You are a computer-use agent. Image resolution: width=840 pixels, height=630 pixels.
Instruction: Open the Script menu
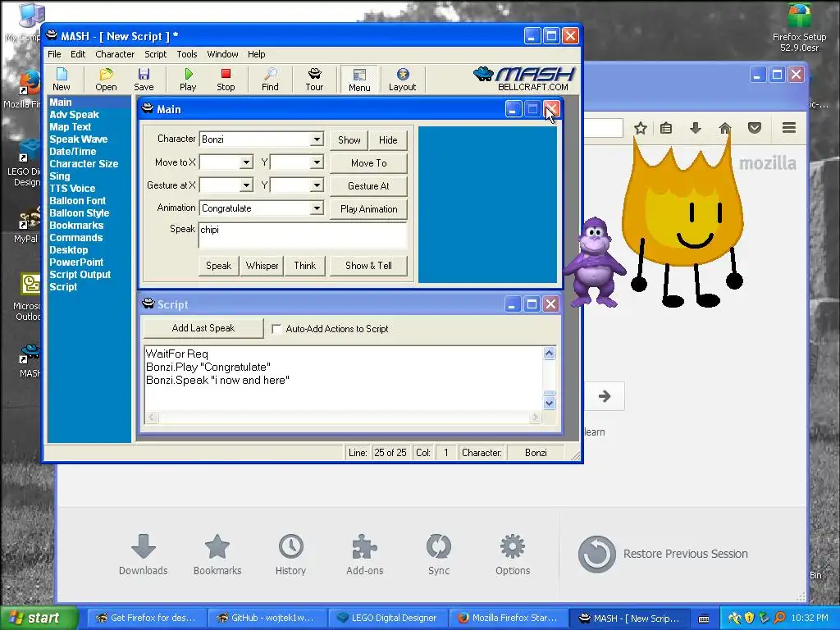point(155,54)
